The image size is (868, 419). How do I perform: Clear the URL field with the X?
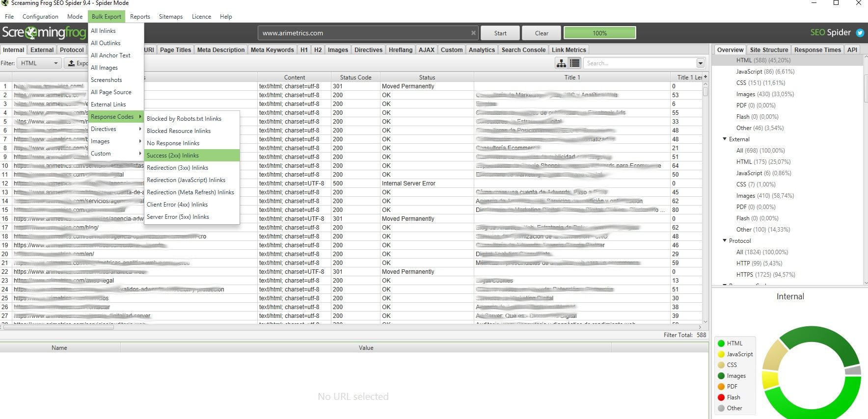pyautogui.click(x=473, y=33)
